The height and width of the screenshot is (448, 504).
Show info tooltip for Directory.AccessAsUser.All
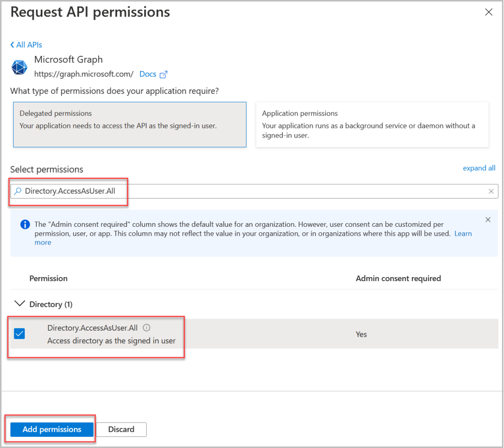click(x=147, y=328)
